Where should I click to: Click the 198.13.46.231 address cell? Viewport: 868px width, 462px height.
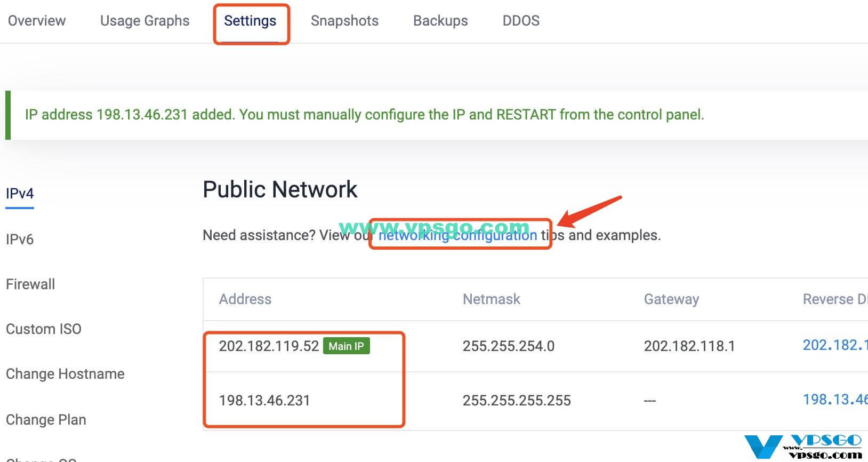click(264, 400)
